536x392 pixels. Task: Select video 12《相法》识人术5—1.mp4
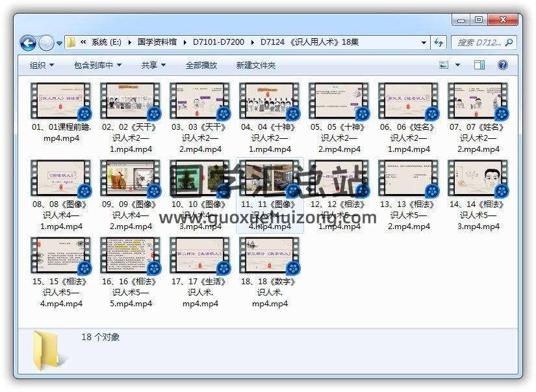[x=339, y=195]
